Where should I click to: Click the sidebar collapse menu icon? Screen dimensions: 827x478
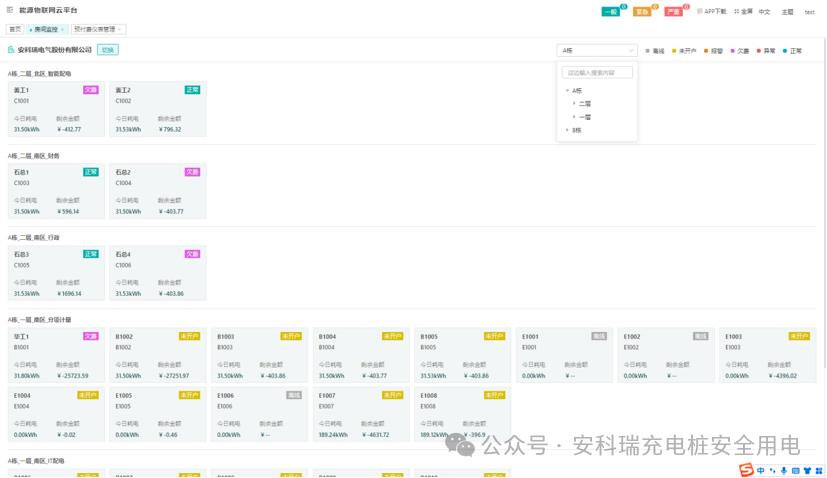(x=9, y=10)
